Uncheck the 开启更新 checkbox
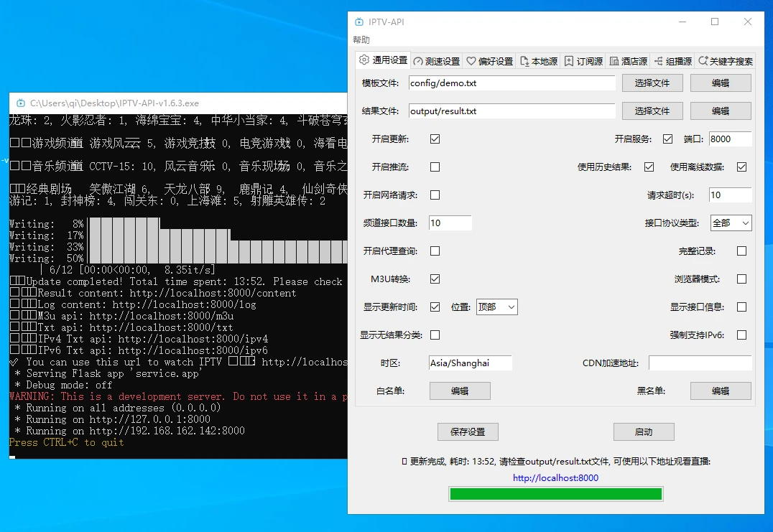This screenshot has width=773, height=532. 435,139
